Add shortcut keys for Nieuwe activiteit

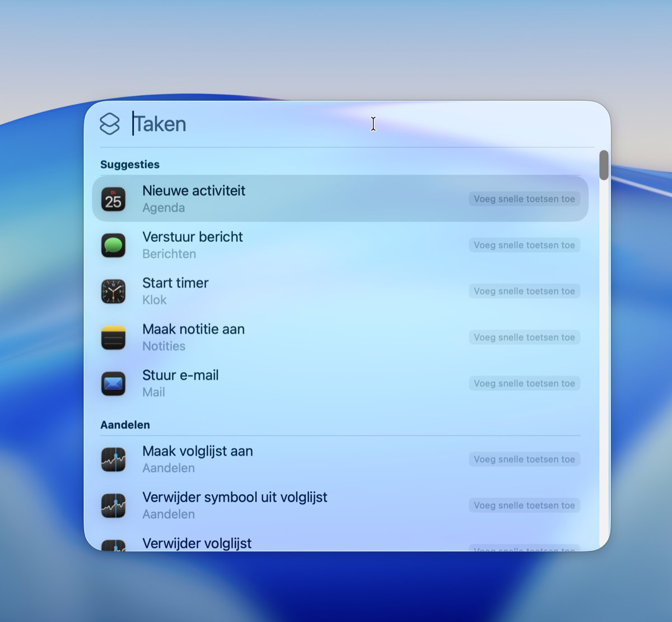pyautogui.click(x=524, y=199)
